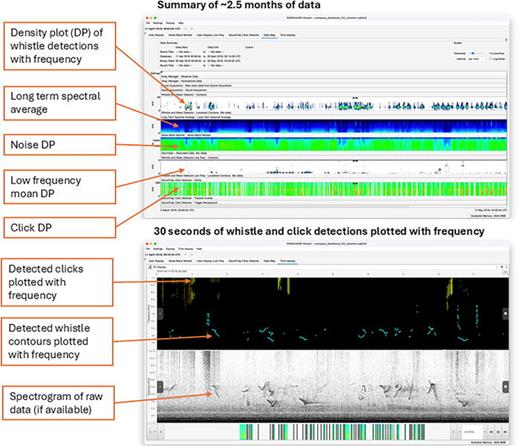
Task: Click the green Noise Band Monitor density plot
Action: coord(334,144)
